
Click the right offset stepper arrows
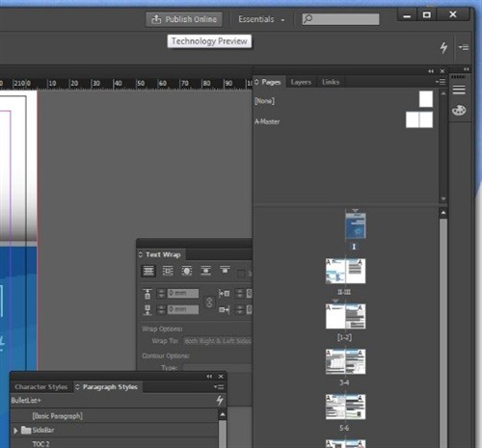[240, 309]
